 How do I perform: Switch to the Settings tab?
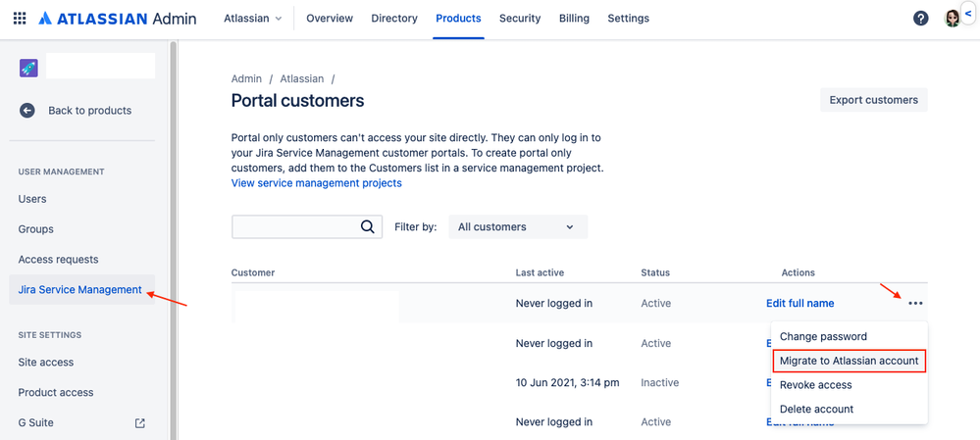pos(628,19)
